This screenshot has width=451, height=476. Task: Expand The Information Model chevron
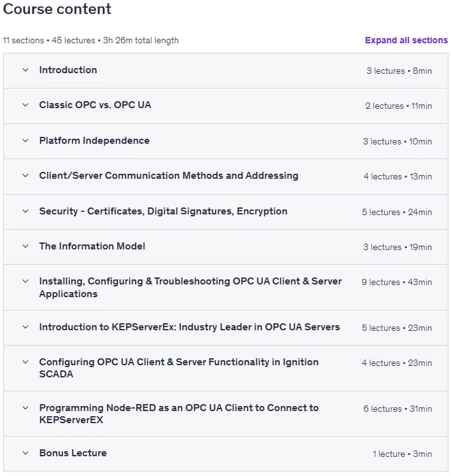(x=25, y=246)
